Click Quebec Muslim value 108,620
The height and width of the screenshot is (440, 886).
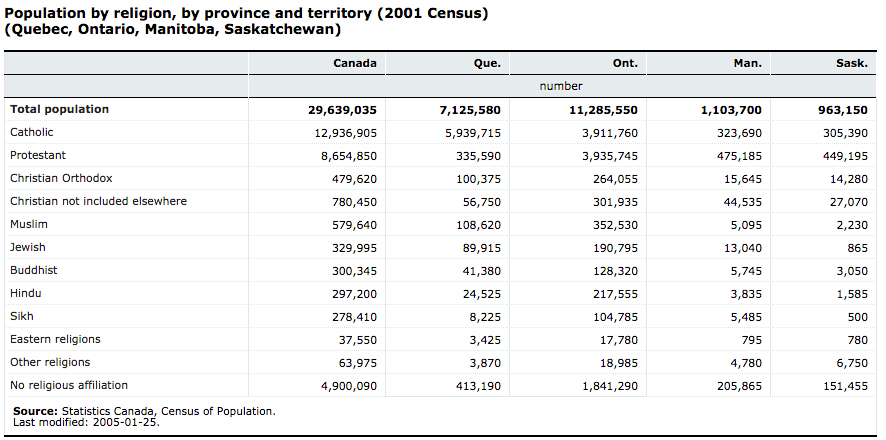click(478, 225)
